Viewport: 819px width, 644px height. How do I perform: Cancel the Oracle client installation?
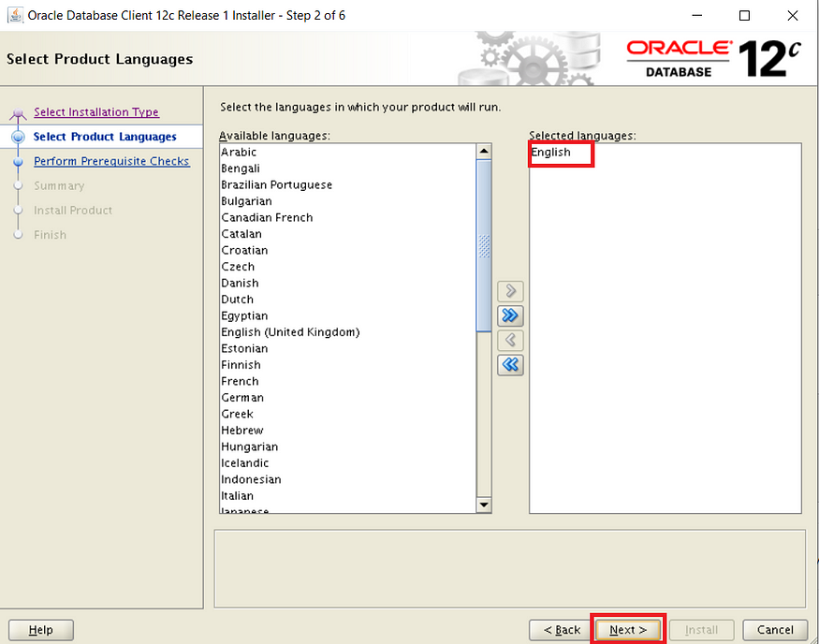(775, 630)
